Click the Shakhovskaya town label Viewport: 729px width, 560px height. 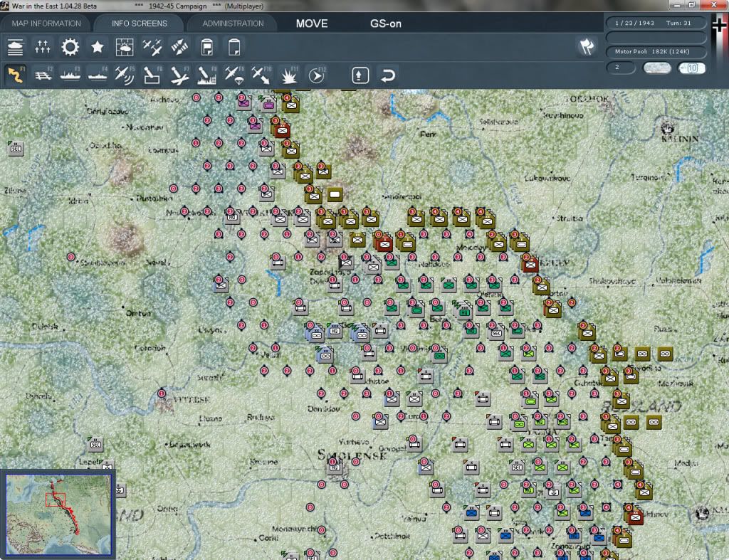[612, 280]
